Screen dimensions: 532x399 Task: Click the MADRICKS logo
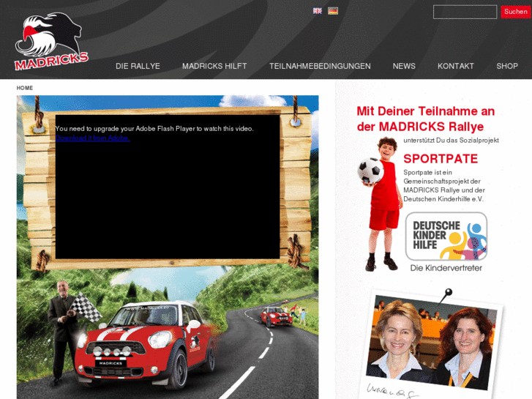tap(51, 42)
